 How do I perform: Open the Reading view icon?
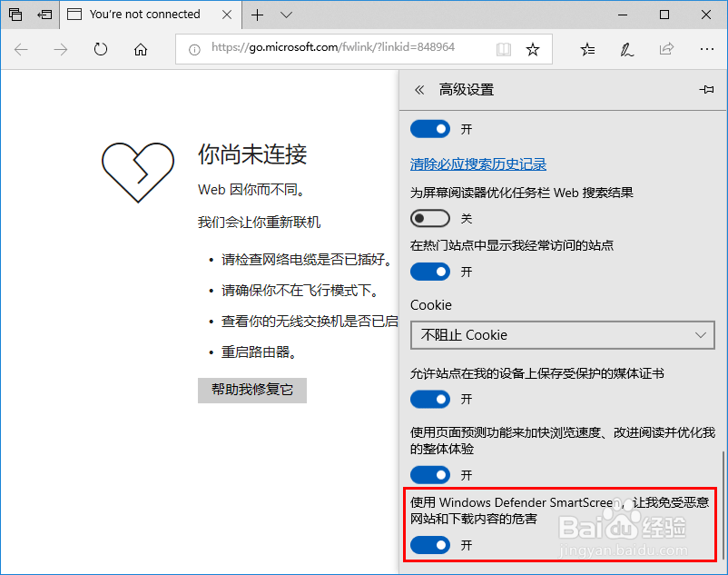tap(503, 49)
